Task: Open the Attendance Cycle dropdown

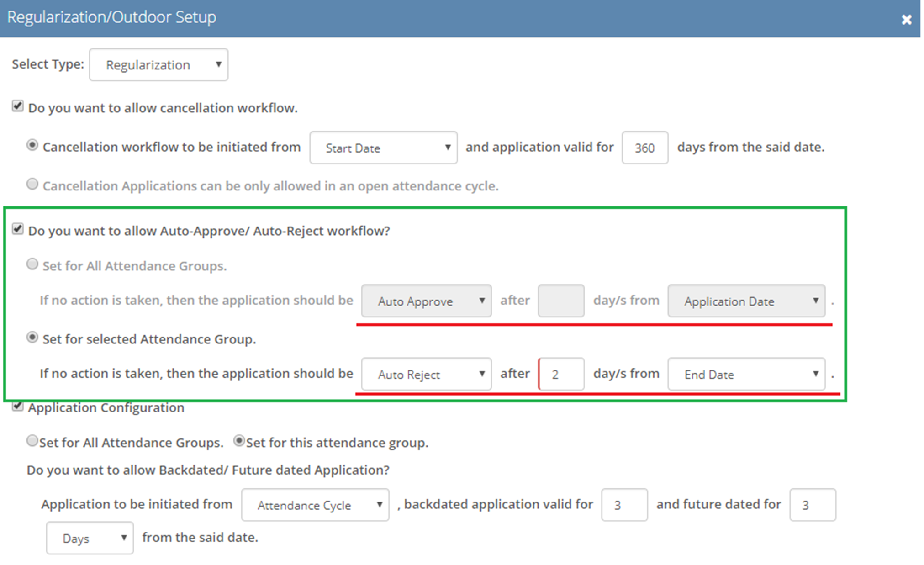Action: [315, 505]
